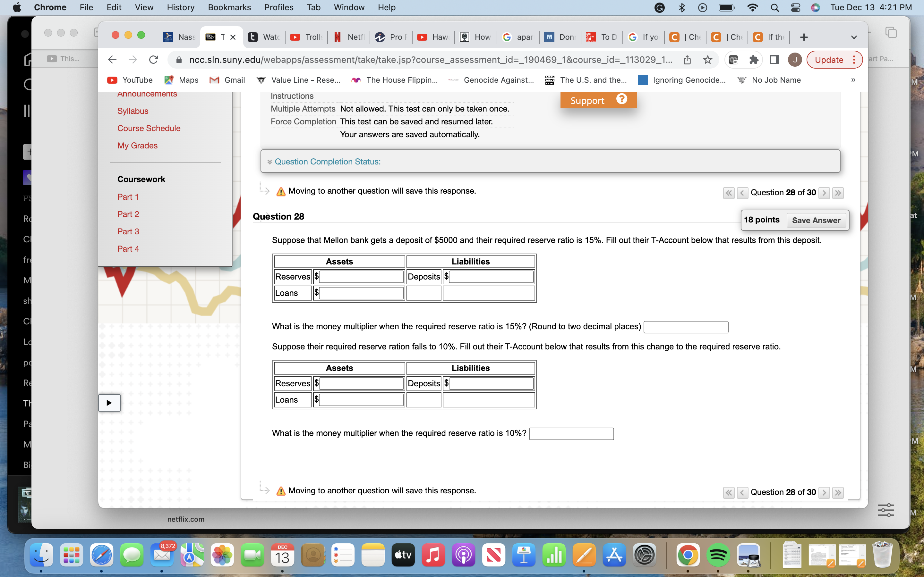The width and height of the screenshot is (924, 577).
Task: Collapse the Question Completion Status section
Action: coord(270,162)
